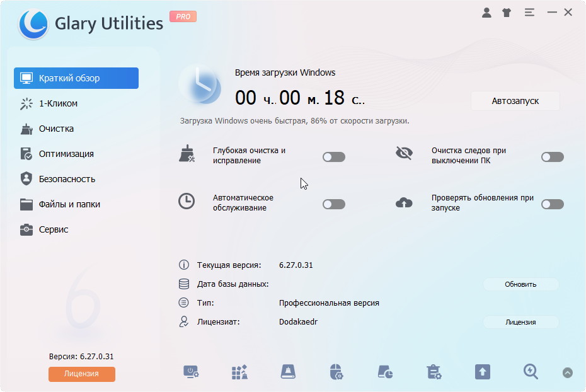
Task: Open the Registry cleaner blocks icon
Action: 239,372
